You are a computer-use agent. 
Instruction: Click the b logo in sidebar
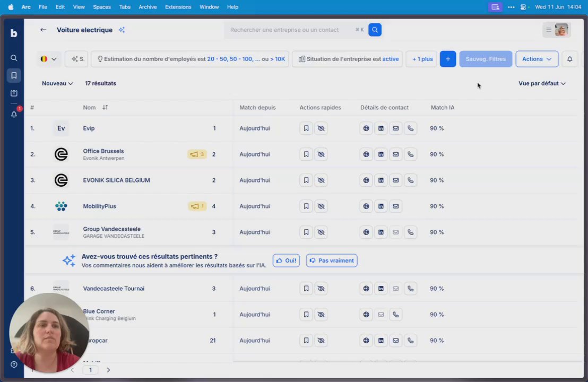[x=14, y=33]
